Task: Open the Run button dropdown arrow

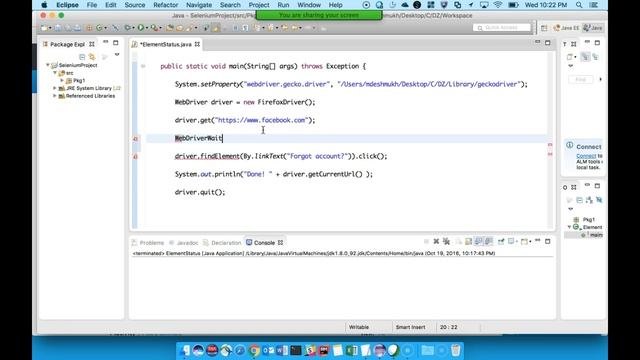Action: coord(147,28)
